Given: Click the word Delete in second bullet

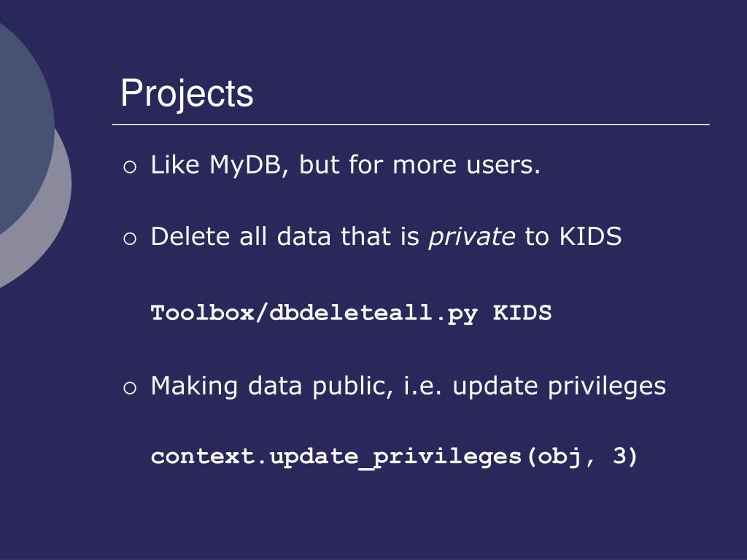Looking at the screenshot, I should (x=190, y=236).
